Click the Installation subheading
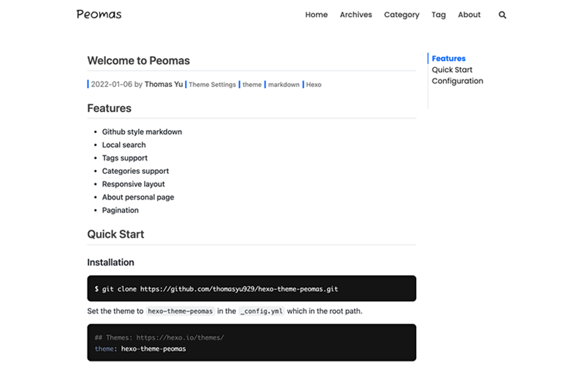Viewport: 588px width, 368px height. [110, 262]
